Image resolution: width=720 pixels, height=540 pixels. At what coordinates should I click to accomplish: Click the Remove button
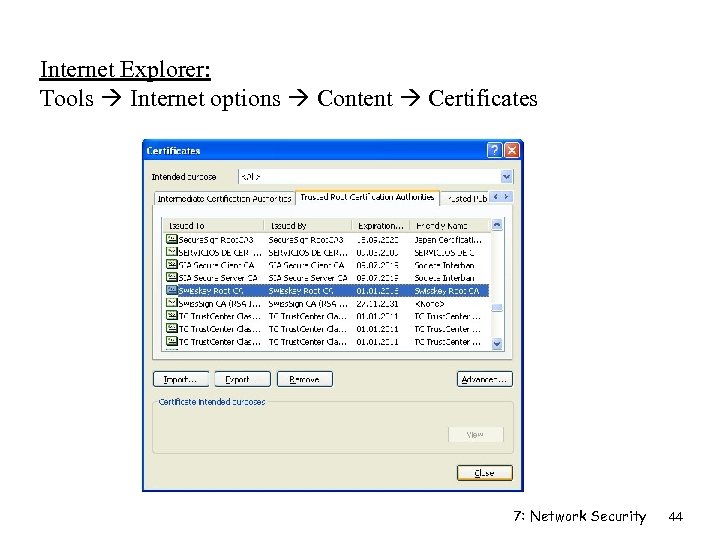[305, 379]
